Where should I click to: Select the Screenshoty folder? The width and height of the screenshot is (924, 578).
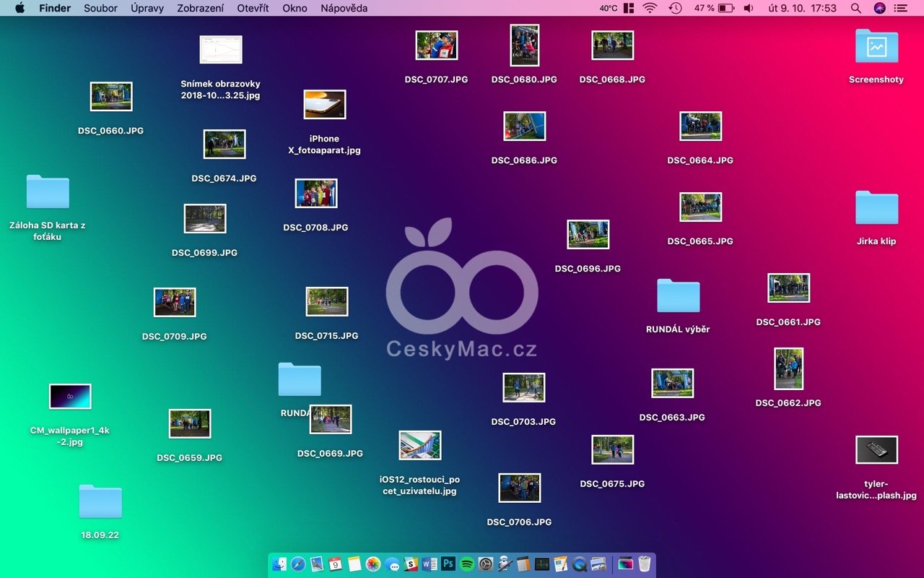(876, 47)
